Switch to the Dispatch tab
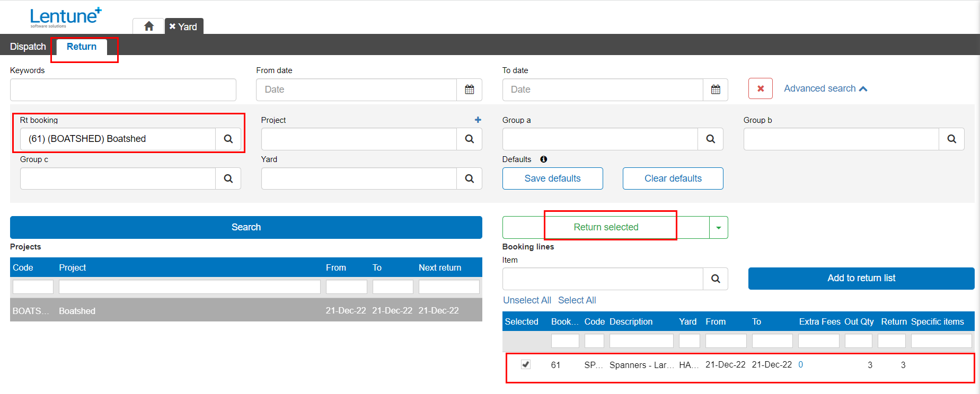The width and height of the screenshot is (980, 394). (x=28, y=47)
